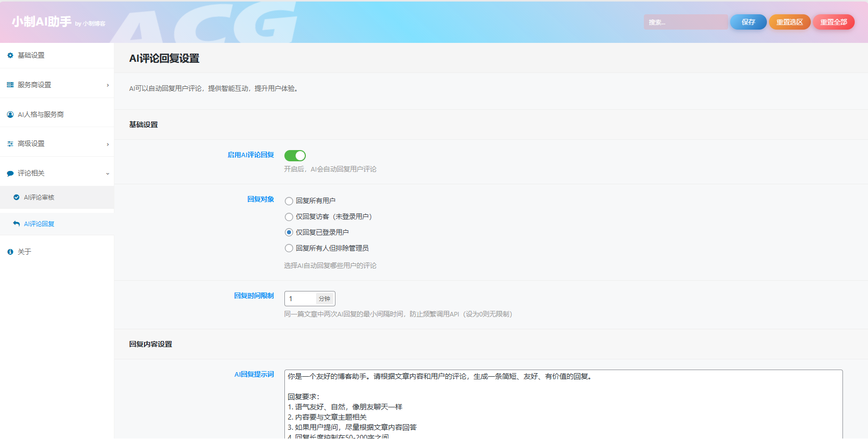Click the gear icon beside 基础设置
The width and height of the screenshot is (868, 439).
pyautogui.click(x=10, y=55)
